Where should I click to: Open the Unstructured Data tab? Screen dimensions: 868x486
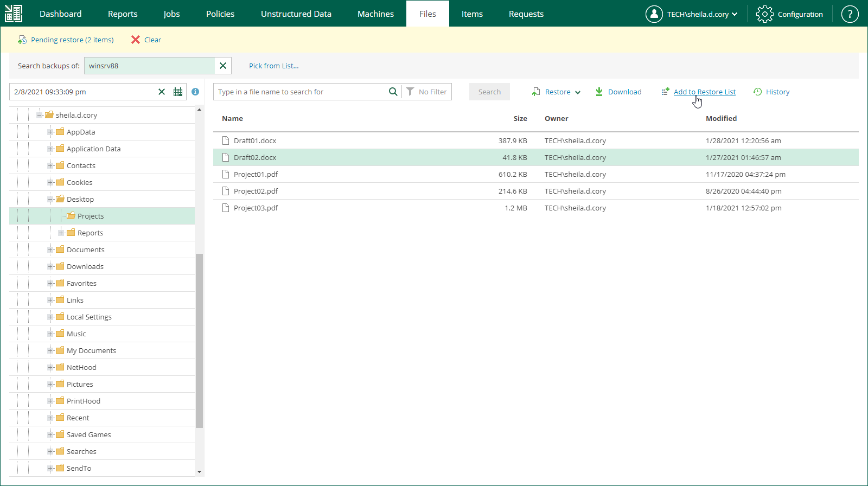(296, 14)
